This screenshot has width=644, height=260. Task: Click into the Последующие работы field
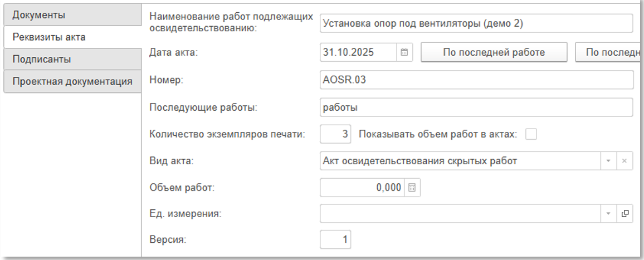pos(476,107)
